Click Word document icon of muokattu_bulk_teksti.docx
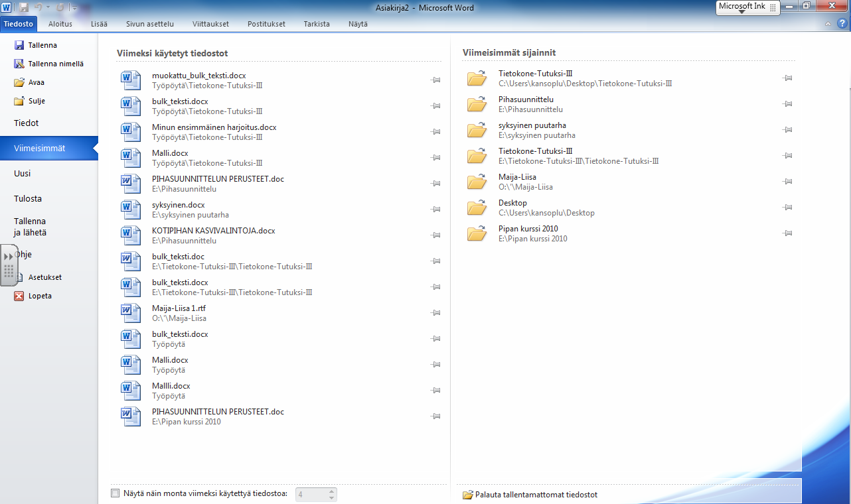Viewport: 851px width, 504px height. pos(131,81)
